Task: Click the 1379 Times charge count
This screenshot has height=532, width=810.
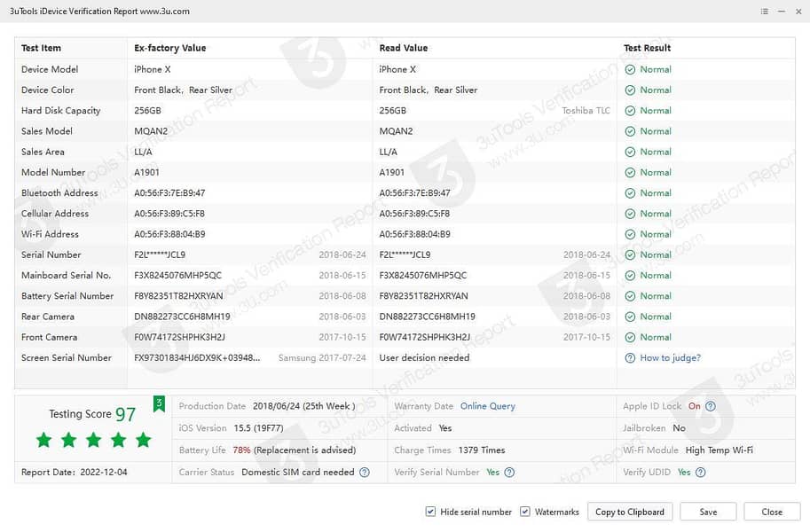Action: pos(482,450)
